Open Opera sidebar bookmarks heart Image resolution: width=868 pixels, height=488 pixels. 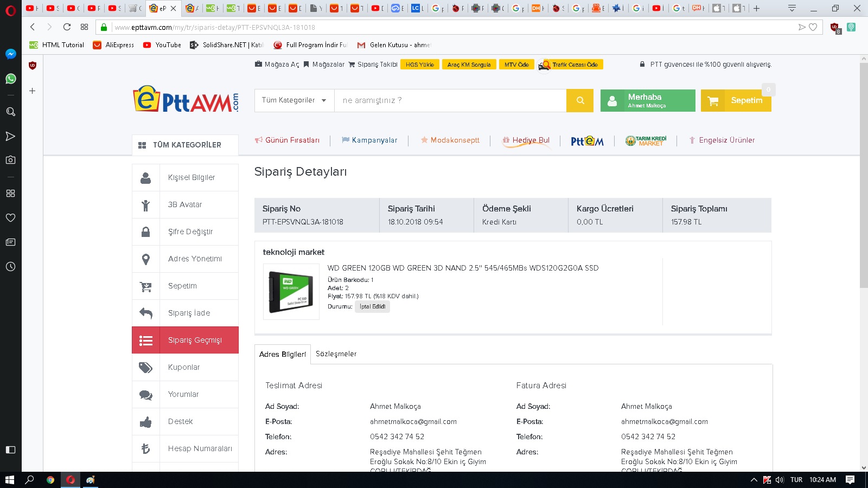10,217
